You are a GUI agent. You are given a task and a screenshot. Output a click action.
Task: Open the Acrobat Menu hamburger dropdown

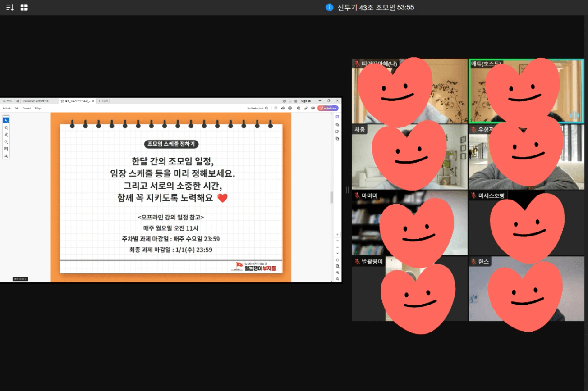click(x=7, y=101)
